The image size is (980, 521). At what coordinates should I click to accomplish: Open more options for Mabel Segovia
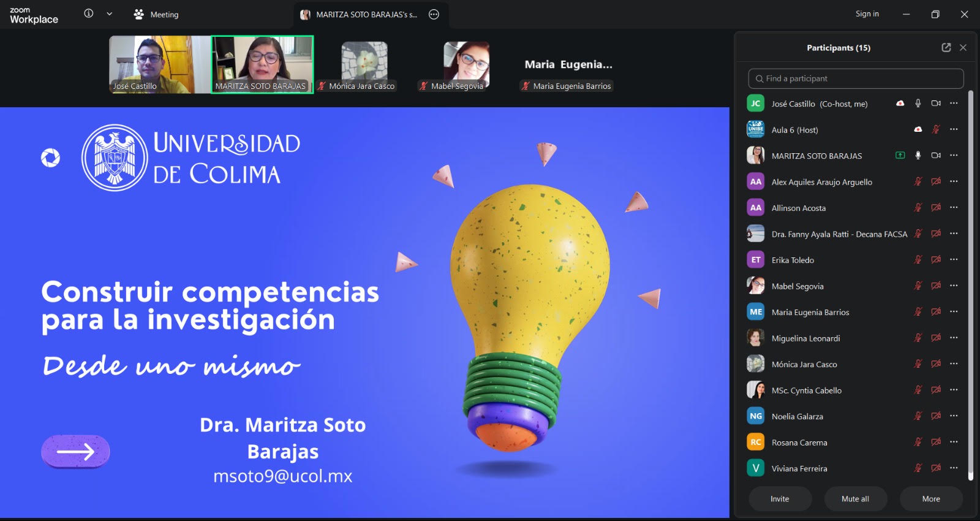point(954,286)
